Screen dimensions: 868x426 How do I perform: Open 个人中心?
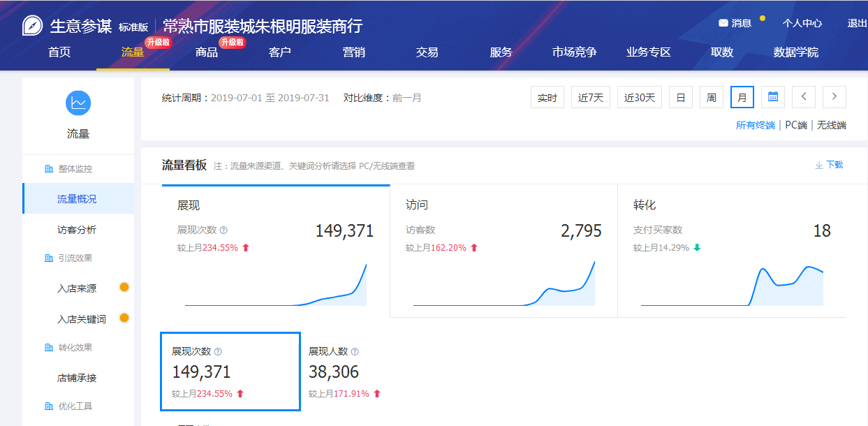802,23
